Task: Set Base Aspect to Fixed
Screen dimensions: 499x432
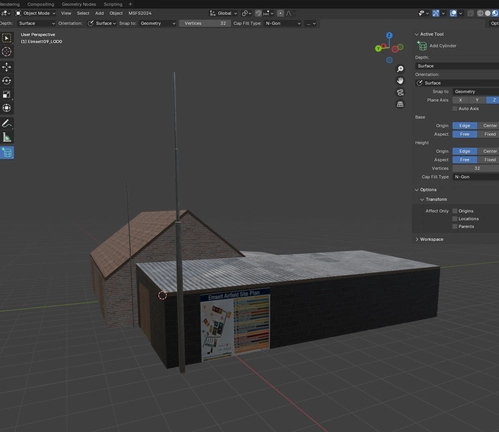Action: (x=488, y=134)
